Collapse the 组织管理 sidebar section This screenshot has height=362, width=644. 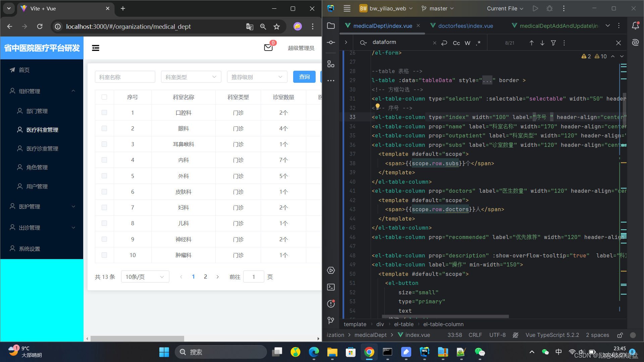73,91
